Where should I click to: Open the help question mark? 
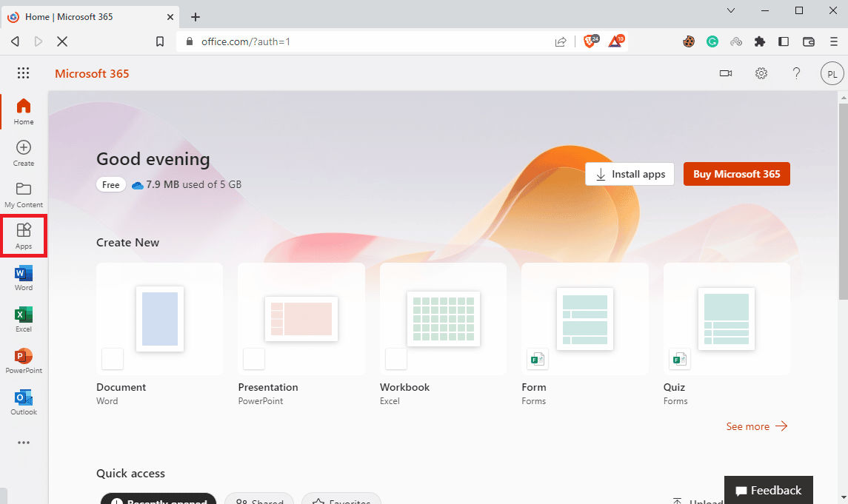pyautogui.click(x=796, y=73)
